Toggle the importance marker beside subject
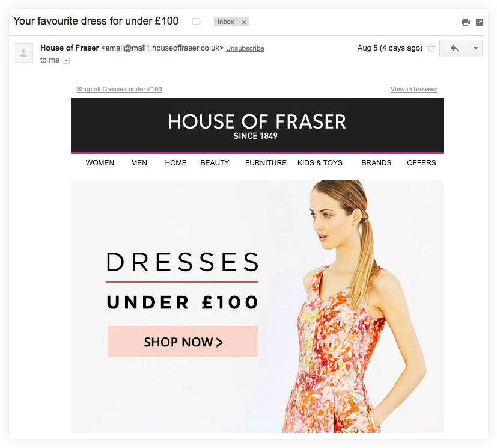 click(196, 22)
